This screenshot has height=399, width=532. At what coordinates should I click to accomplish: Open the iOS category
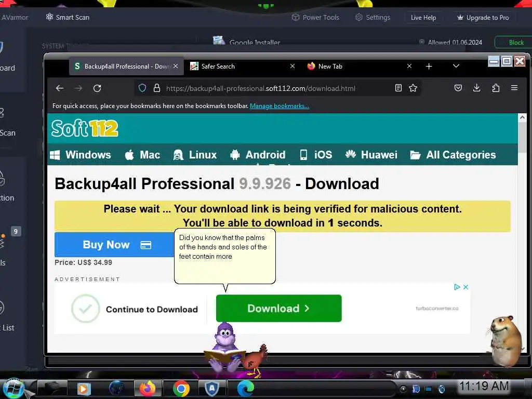(316, 155)
